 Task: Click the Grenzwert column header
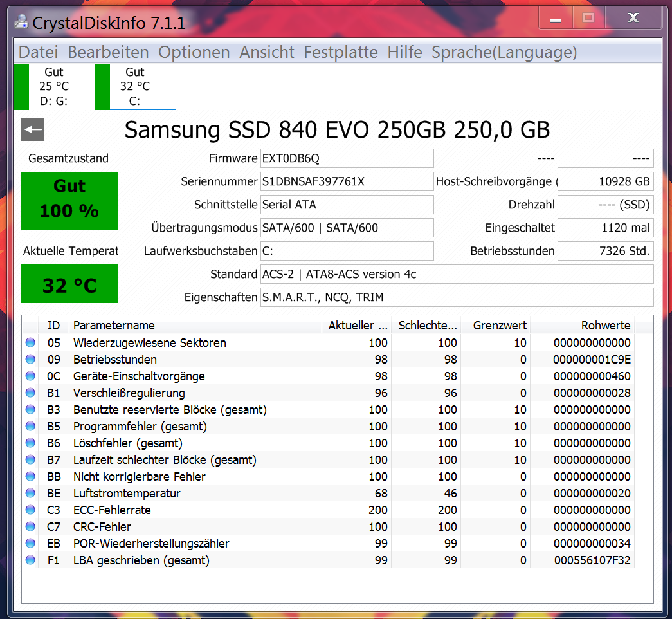pos(495,325)
